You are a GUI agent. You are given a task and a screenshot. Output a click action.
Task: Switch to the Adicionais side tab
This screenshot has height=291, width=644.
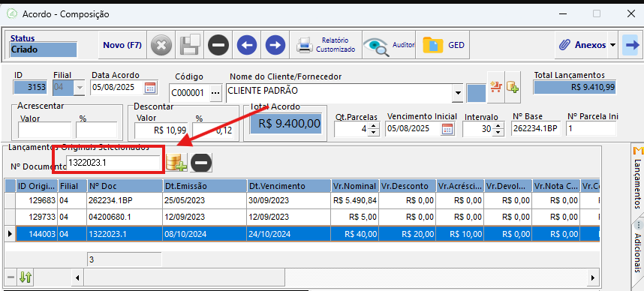coord(638,251)
